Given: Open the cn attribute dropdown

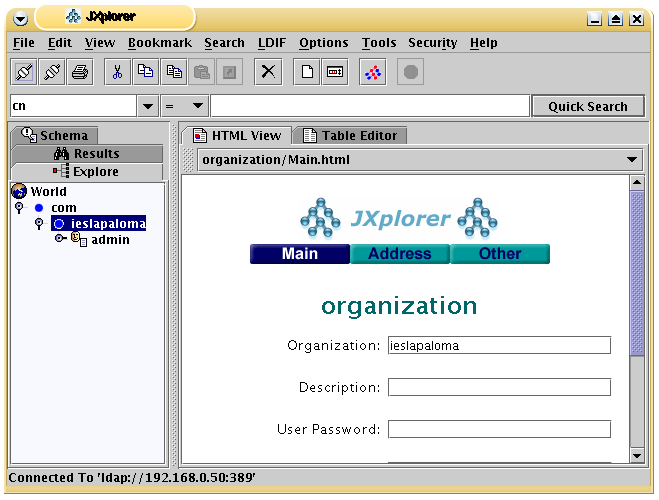Looking at the screenshot, I should coord(148,106).
